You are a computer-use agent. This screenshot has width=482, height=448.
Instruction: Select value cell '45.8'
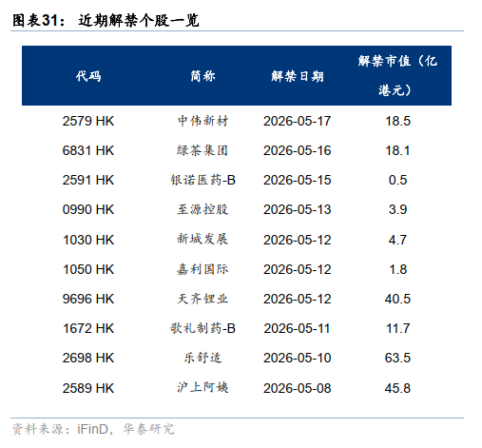[397, 388]
